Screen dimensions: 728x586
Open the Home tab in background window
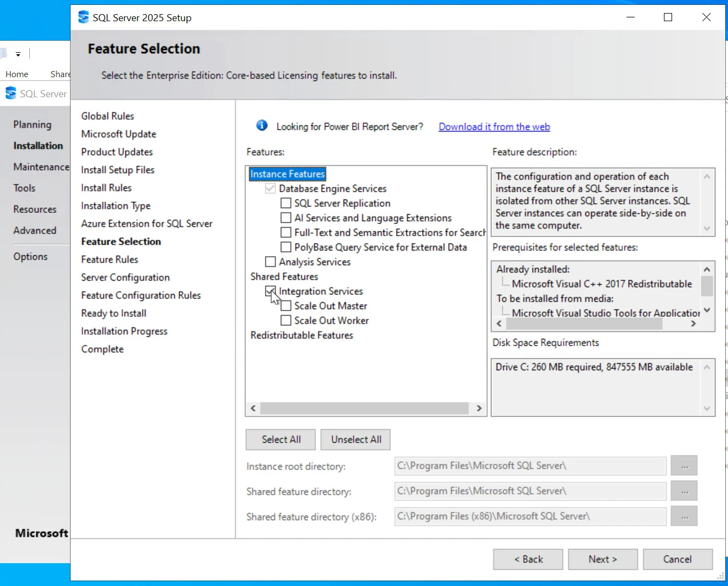click(x=17, y=74)
